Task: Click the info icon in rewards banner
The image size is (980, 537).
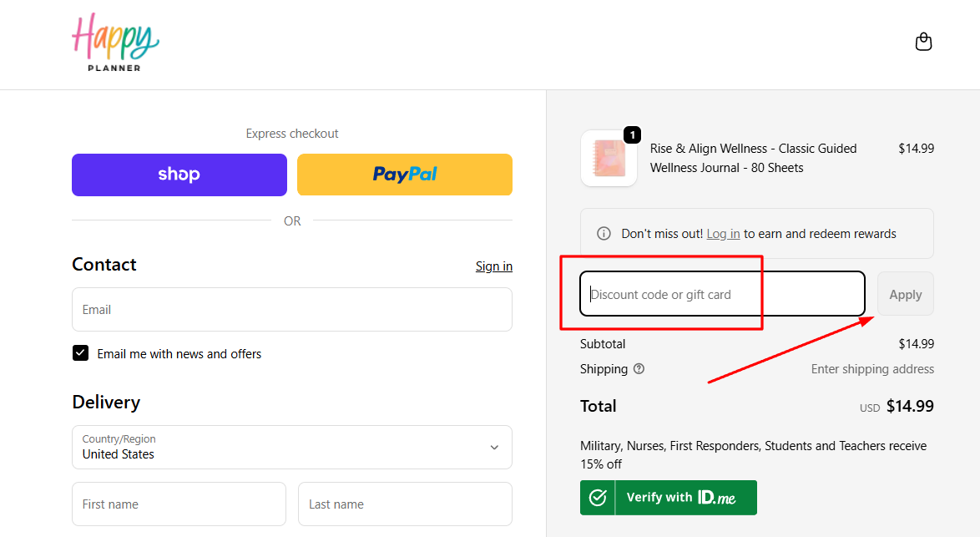Action: tap(604, 233)
